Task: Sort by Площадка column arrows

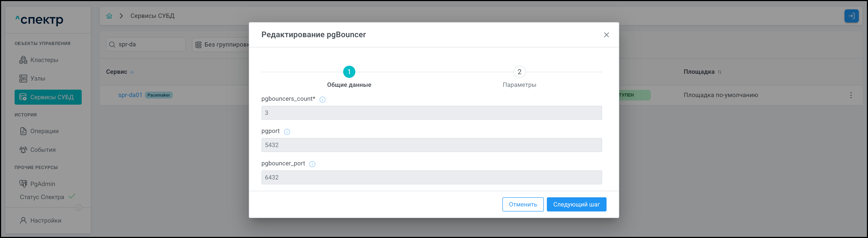Action: pyautogui.click(x=719, y=72)
